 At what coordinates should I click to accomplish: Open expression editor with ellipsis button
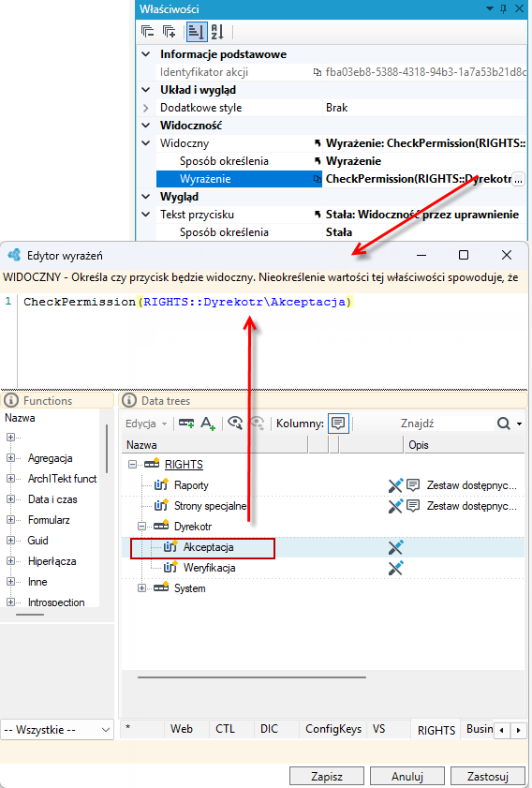518,179
